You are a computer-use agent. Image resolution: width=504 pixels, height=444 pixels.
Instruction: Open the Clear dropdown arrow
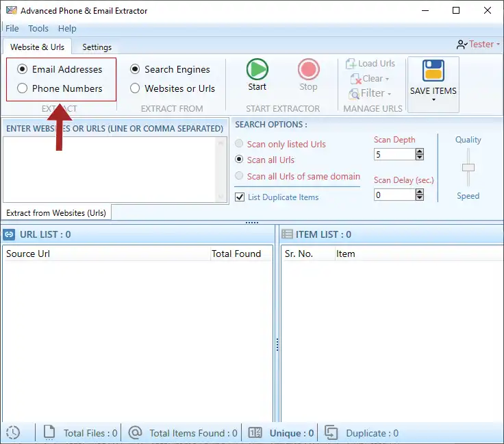tap(388, 79)
